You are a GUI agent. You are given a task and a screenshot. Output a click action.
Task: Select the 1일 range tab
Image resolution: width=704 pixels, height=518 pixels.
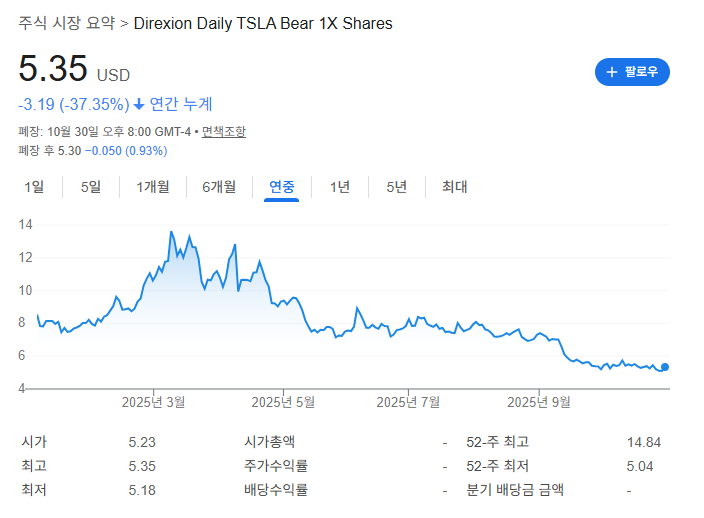(x=34, y=187)
